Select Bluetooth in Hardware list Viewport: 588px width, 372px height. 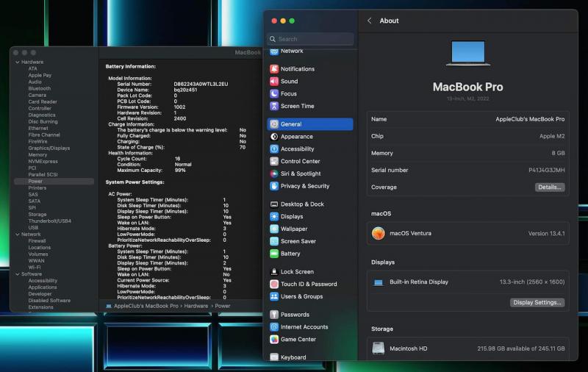tap(40, 88)
